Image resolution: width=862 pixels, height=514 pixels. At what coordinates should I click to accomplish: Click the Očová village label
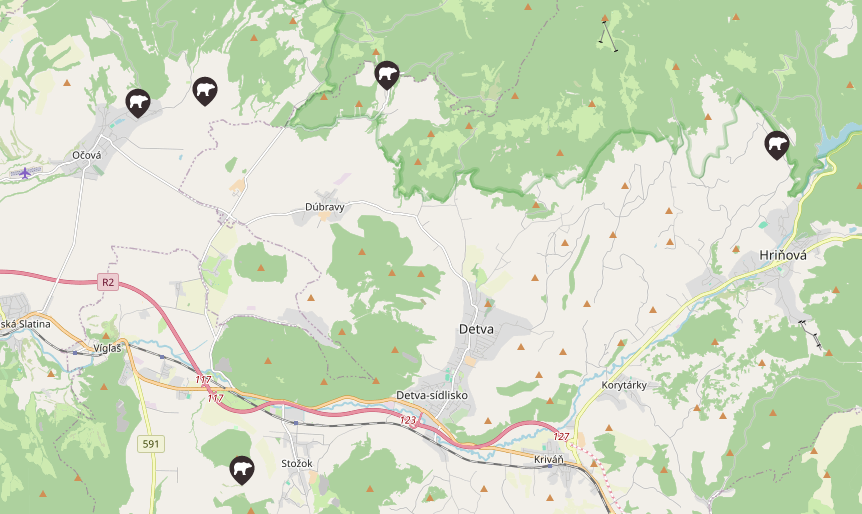[87, 156]
